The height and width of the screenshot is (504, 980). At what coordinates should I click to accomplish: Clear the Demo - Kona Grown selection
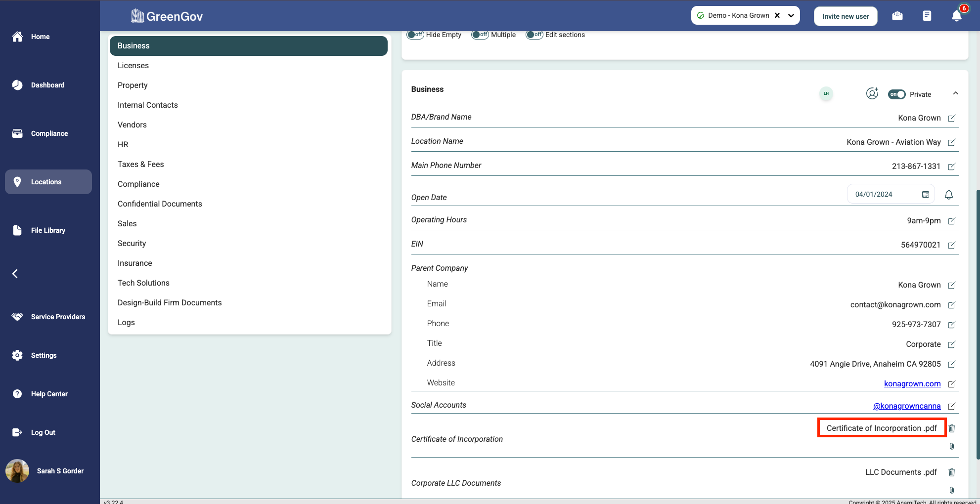pyautogui.click(x=777, y=15)
